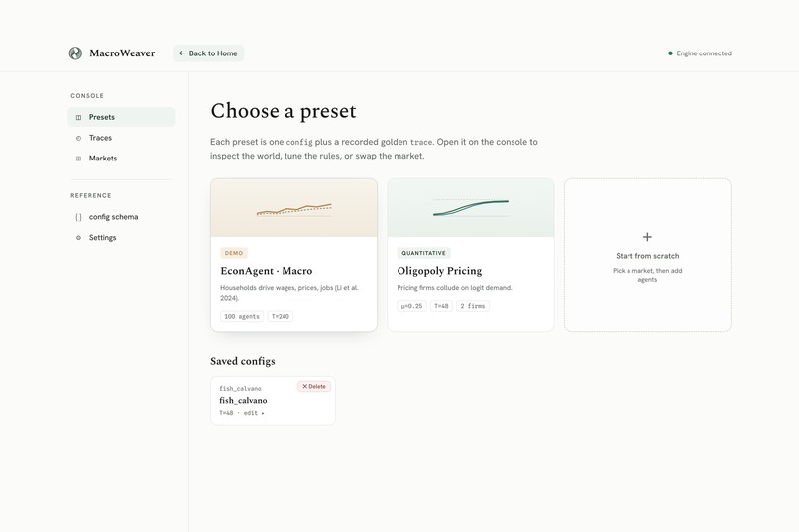This screenshot has width=799, height=532.
Task: Click the DEMO badge
Action: pyautogui.click(x=234, y=253)
